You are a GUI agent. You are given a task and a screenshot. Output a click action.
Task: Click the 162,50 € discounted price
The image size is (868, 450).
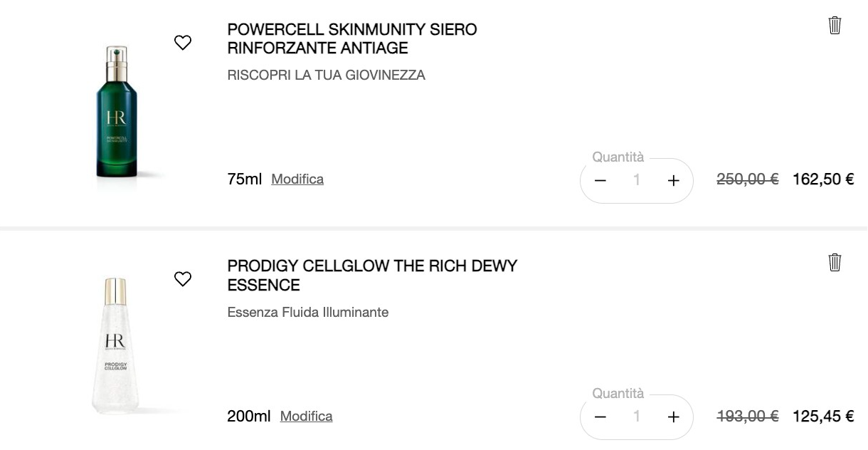(822, 179)
